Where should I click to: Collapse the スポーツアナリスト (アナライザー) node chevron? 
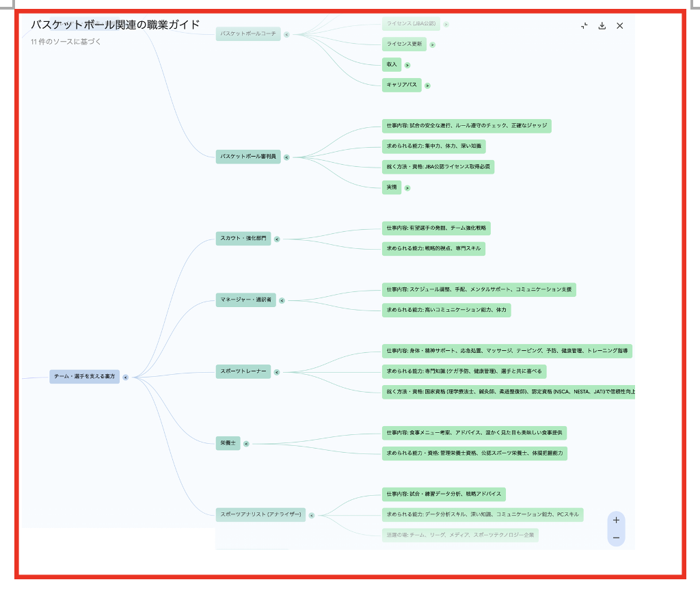pos(312,516)
